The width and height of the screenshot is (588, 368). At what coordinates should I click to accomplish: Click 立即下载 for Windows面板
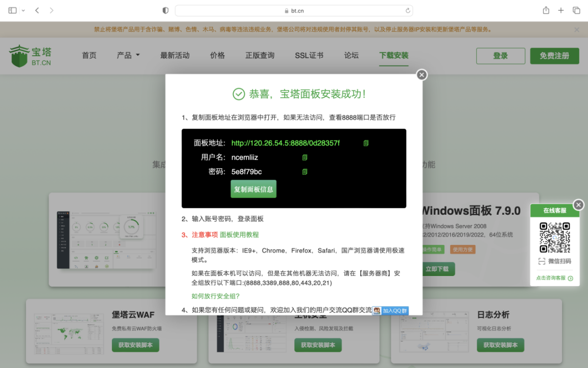pyautogui.click(x=437, y=269)
